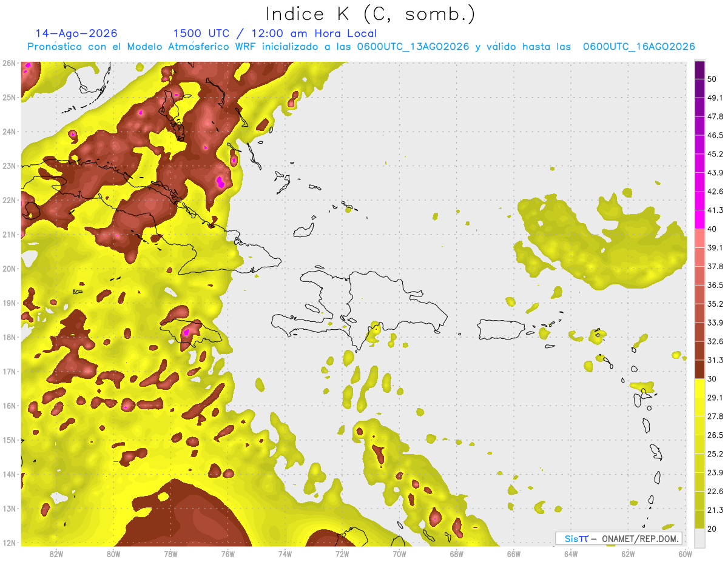Click the "82W" longitude label

pos(56,554)
